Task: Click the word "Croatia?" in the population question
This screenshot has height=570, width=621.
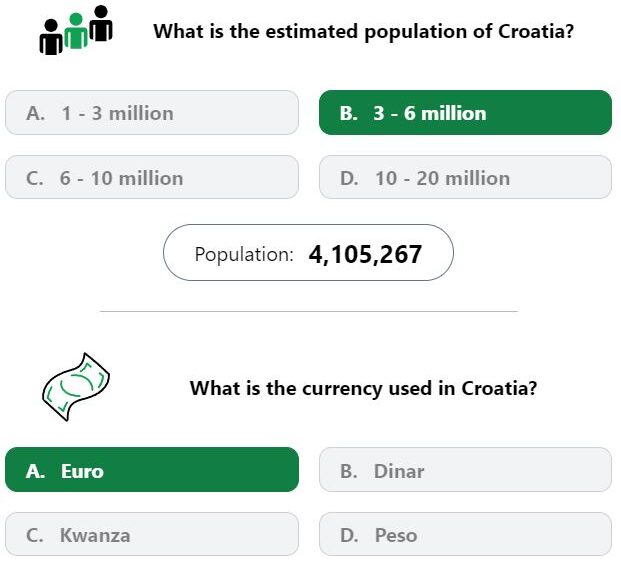Action: 536,31
